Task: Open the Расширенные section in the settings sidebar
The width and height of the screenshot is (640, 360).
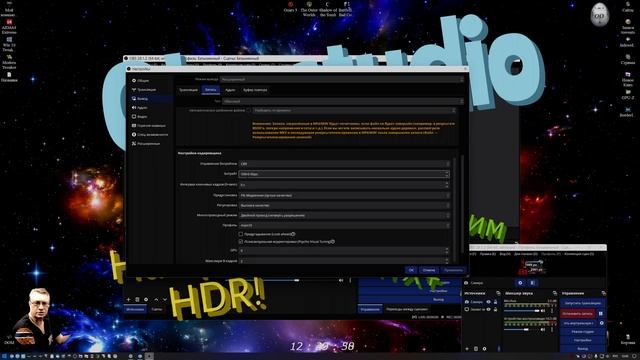Action: pyautogui.click(x=150, y=143)
